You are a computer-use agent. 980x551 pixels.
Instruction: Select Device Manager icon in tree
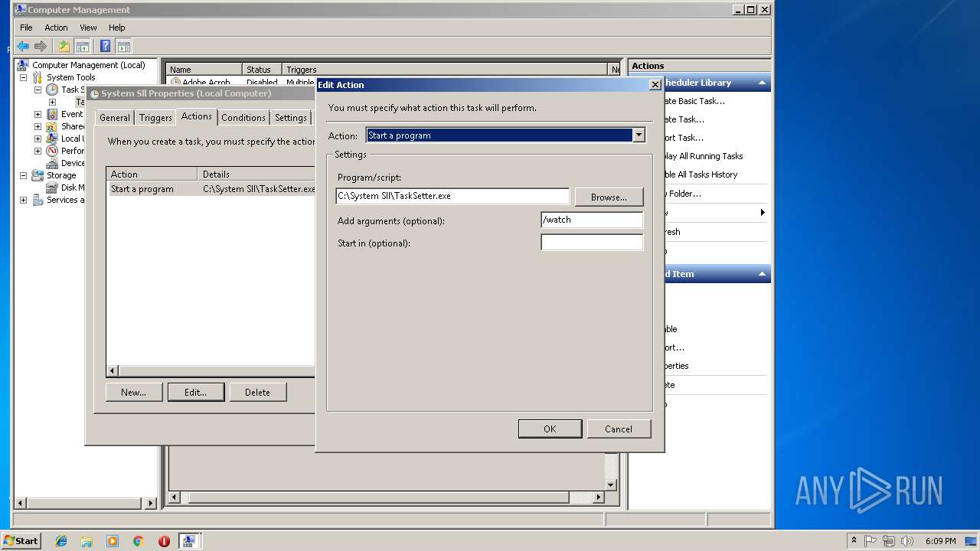coord(52,163)
